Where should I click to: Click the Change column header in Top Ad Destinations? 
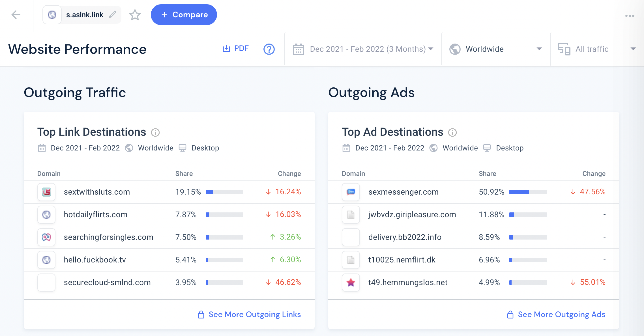[594, 174]
